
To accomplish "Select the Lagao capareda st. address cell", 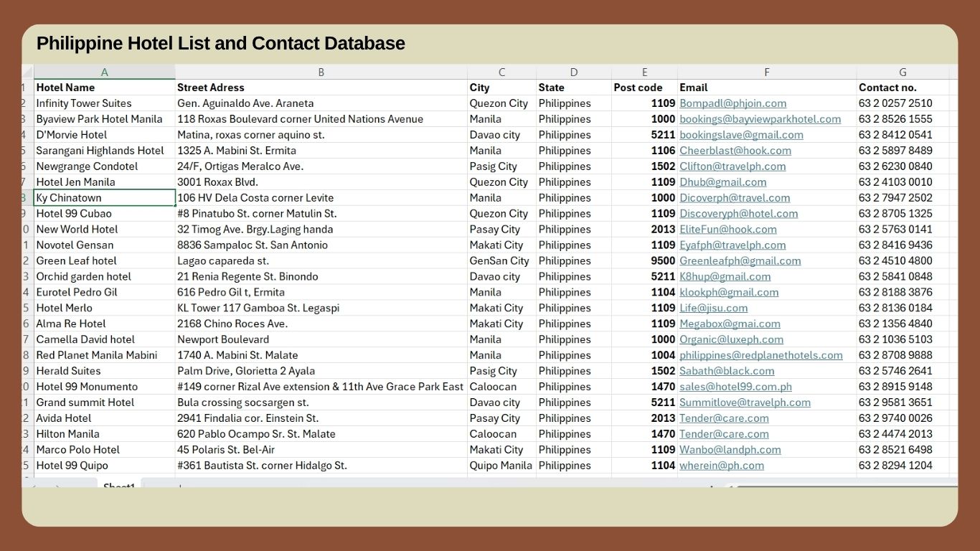I will coord(321,261).
